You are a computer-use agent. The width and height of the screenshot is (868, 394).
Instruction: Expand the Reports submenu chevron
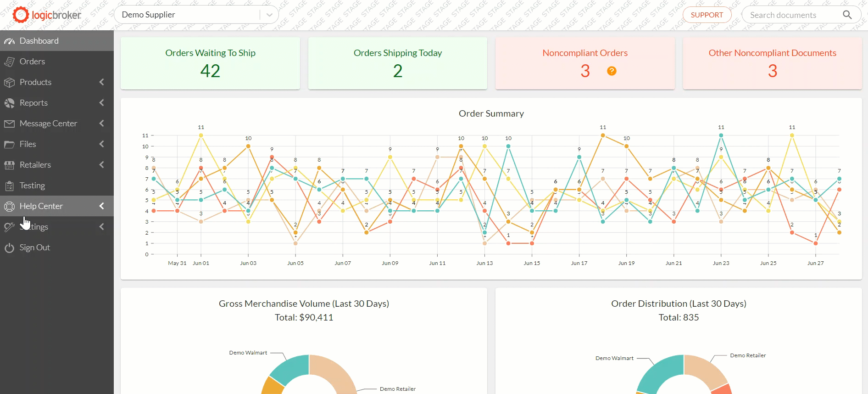pos(102,103)
